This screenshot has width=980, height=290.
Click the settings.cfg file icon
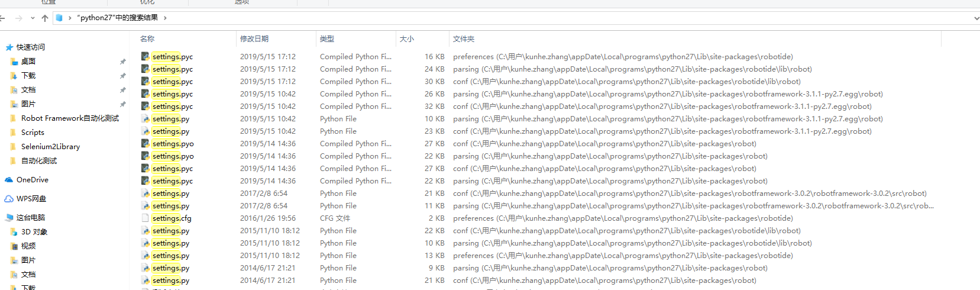[x=145, y=218]
